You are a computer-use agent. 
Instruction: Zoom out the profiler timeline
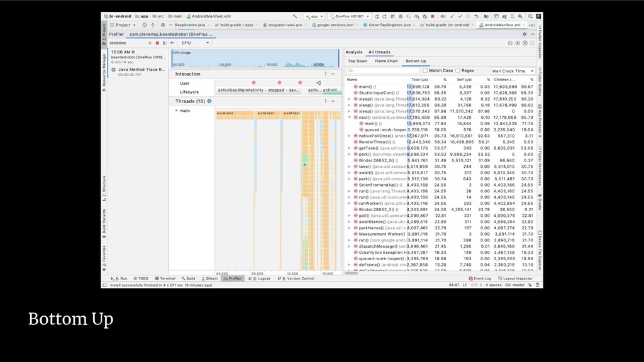coord(510,43)
